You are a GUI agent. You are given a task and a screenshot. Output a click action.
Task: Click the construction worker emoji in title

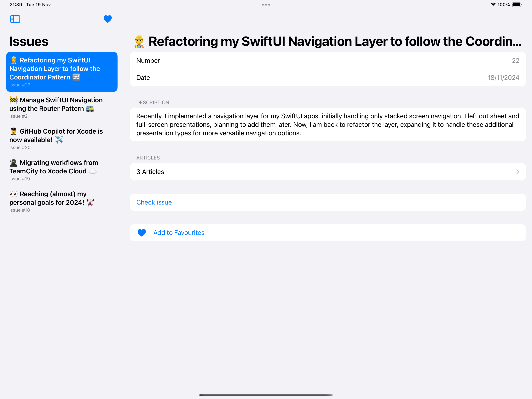point(139,41)
